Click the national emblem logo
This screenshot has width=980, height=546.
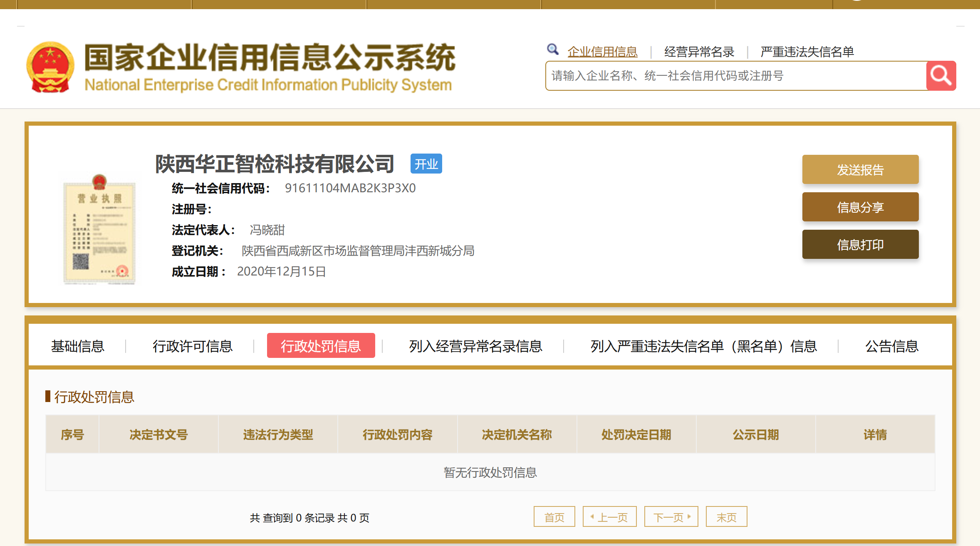[x=50, y=67]
